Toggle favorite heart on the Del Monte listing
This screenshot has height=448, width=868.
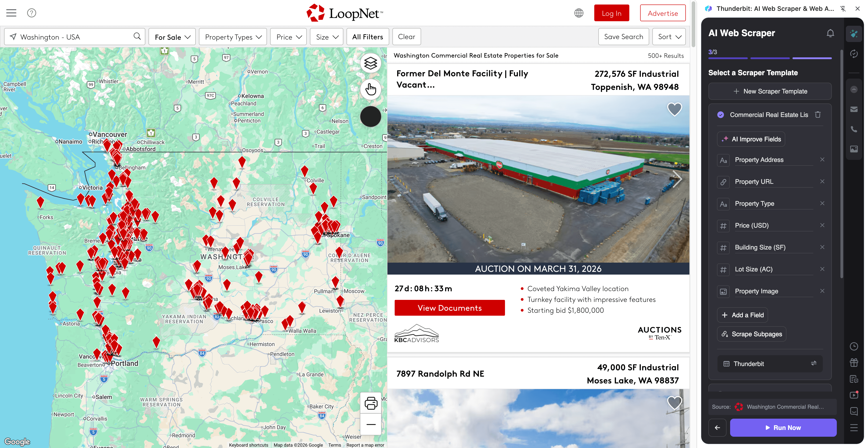point(674,109)
